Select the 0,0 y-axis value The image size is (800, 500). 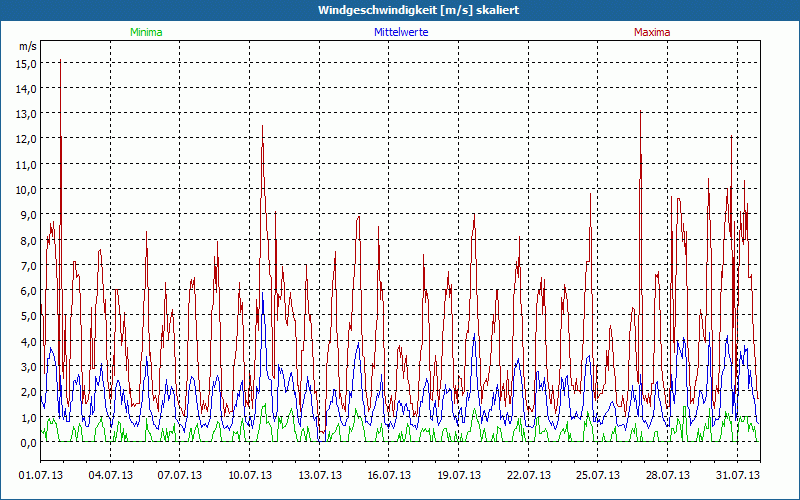coord(30,442)
